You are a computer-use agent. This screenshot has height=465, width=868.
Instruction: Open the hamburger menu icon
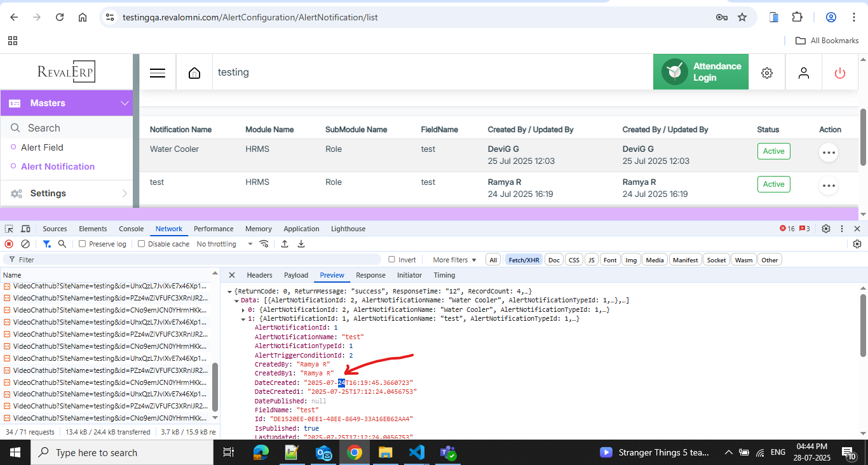coord(158,73)
